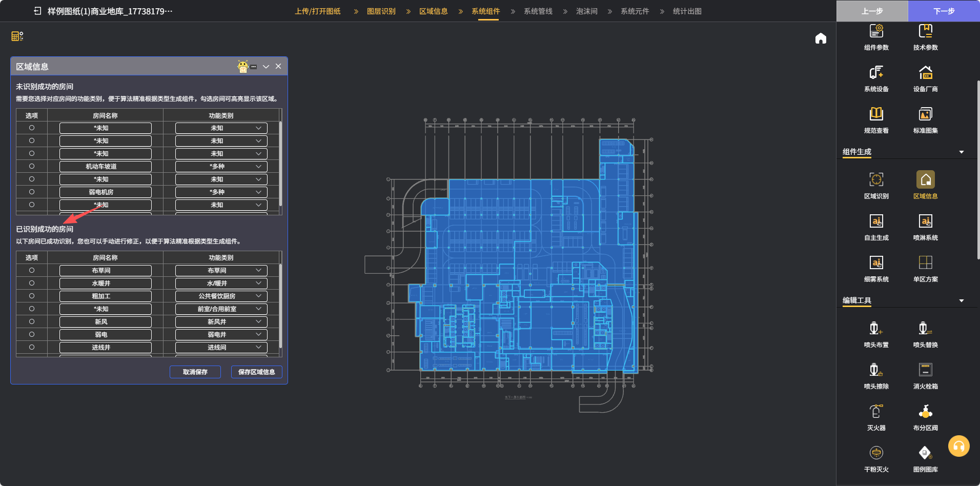The image size is (980, 486).
Task: Open function dropdown for 粗加工 room
Action: (221, 296)
